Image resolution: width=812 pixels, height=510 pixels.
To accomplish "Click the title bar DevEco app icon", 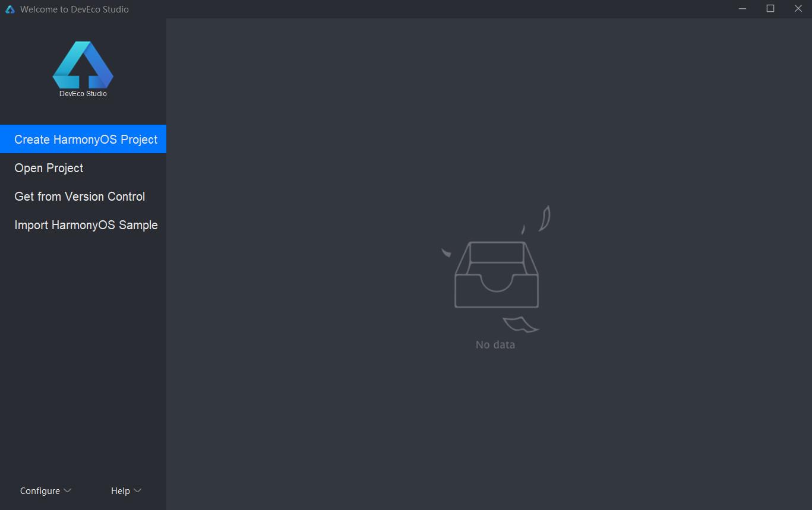I will coord(10,9).
